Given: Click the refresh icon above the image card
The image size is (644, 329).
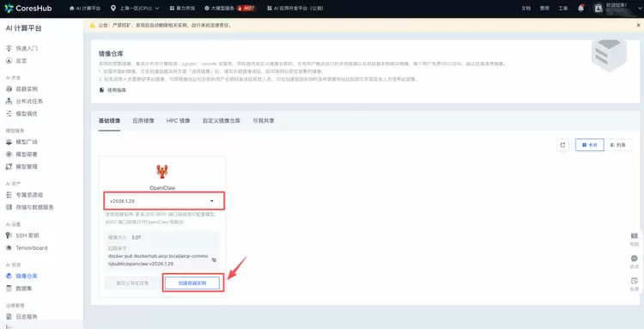Looking at the screenshot, I should click(x=562, y=145).
